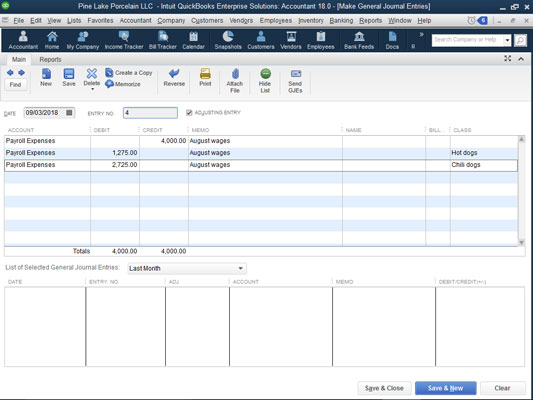Click the journal entries vertical scrollbar
This screenshot has width=533, height=400.
pyautogui.click(x=521, y=191)
